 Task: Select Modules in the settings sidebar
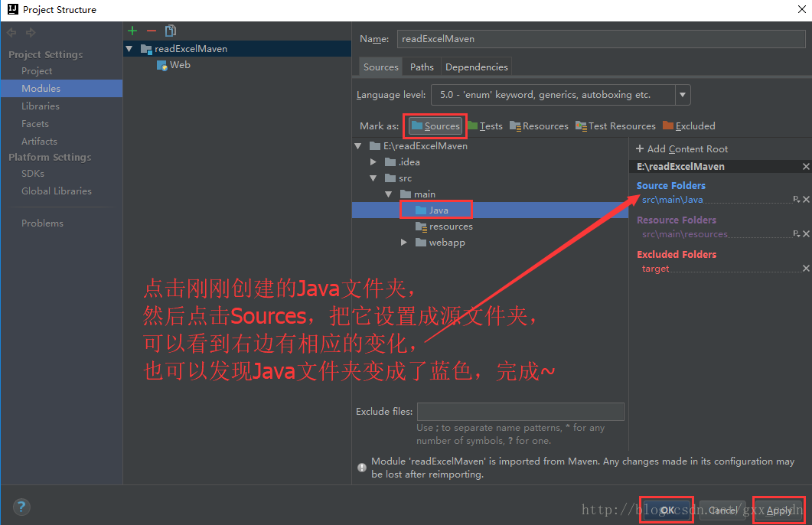(61, 89)
